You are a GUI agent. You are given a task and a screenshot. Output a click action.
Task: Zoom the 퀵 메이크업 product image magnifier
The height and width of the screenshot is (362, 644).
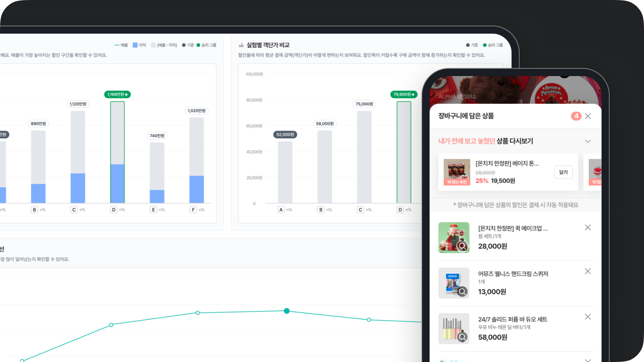[x=463, y=246]
